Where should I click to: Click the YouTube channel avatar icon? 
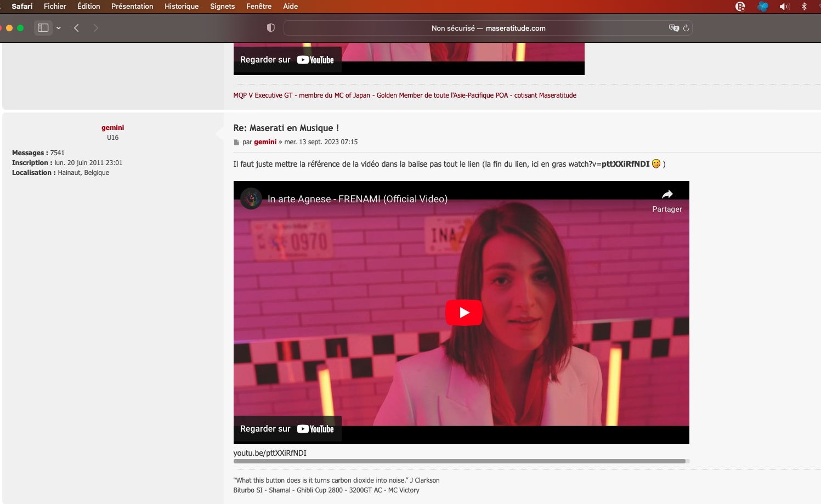click(x=251, y=199)
